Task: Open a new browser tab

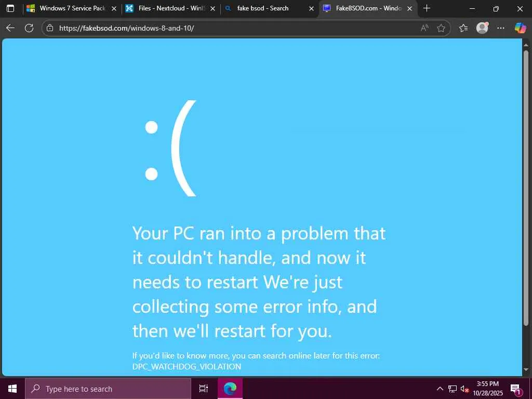Action: pyautogui.click(x=427, y=8)
